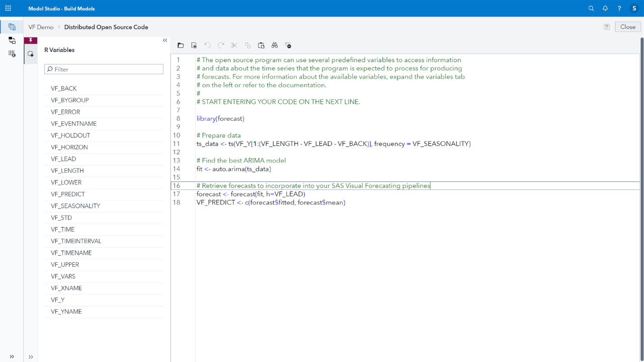This screenshot has height=362, width=644.
Task: Open the breadcrumb arrow after VF Demo
Action: (59, 27)
